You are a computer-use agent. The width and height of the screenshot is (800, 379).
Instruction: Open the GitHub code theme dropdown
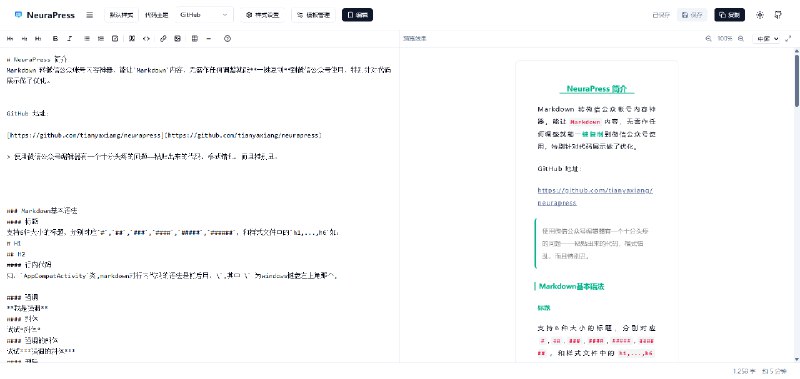204,15
